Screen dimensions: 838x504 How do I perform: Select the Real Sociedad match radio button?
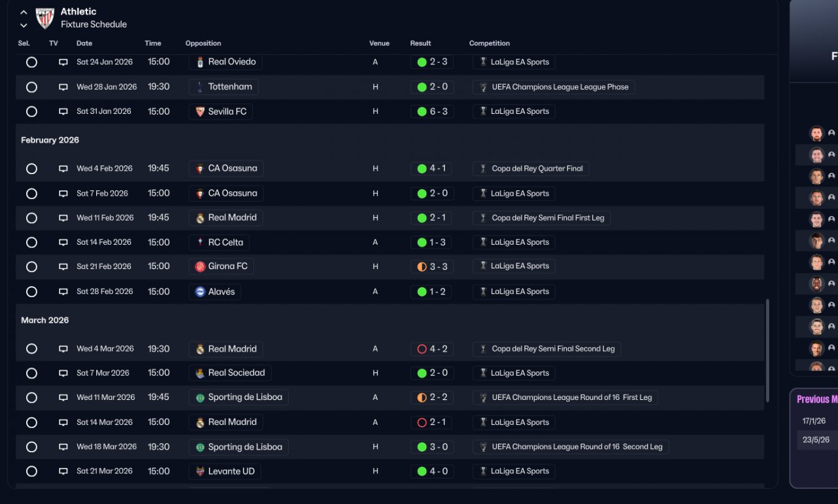pyautogui.click(x=31, y=373)
